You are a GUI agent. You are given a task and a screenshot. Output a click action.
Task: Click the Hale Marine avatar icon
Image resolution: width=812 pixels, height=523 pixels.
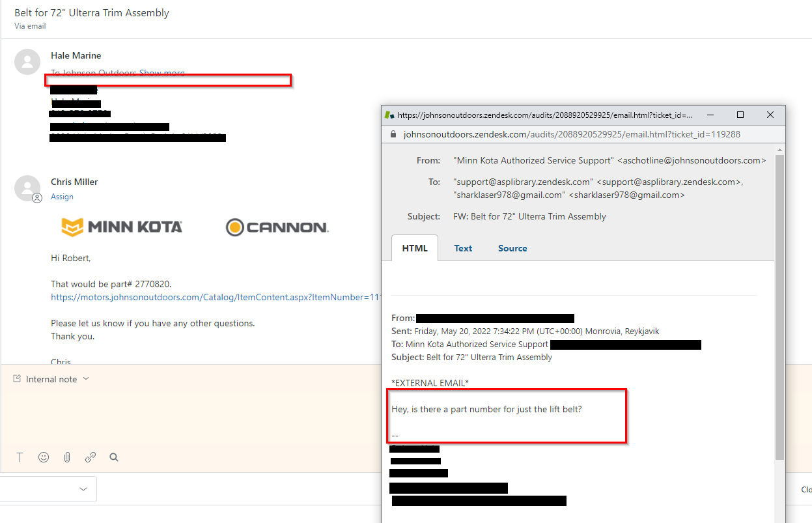point(27,61)
